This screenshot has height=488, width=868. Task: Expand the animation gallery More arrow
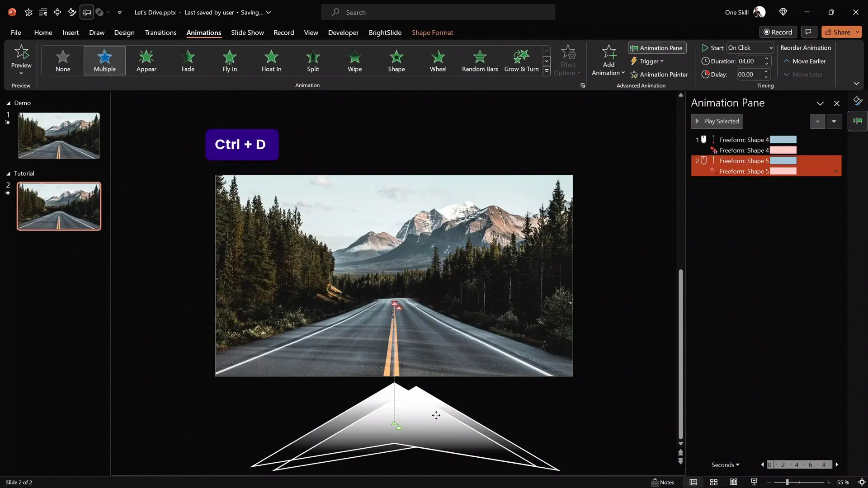pyautogui.click(x=547, y=71)
